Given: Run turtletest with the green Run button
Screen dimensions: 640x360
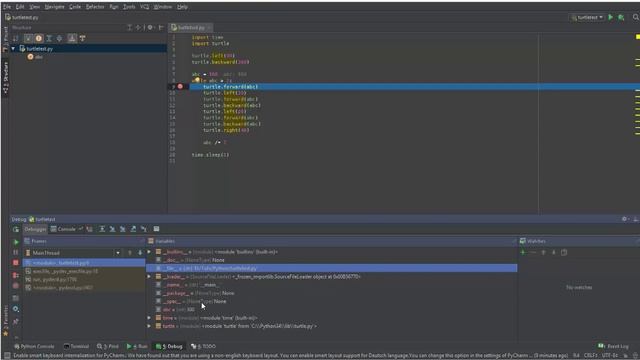Looking at the screenshot, I should point(611,17).
